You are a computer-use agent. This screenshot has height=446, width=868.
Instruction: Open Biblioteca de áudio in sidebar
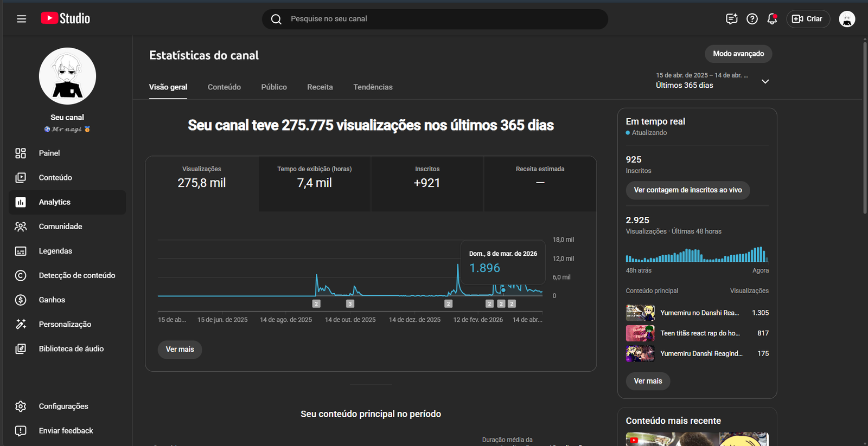pyautogui.click(x=71, y=348)
